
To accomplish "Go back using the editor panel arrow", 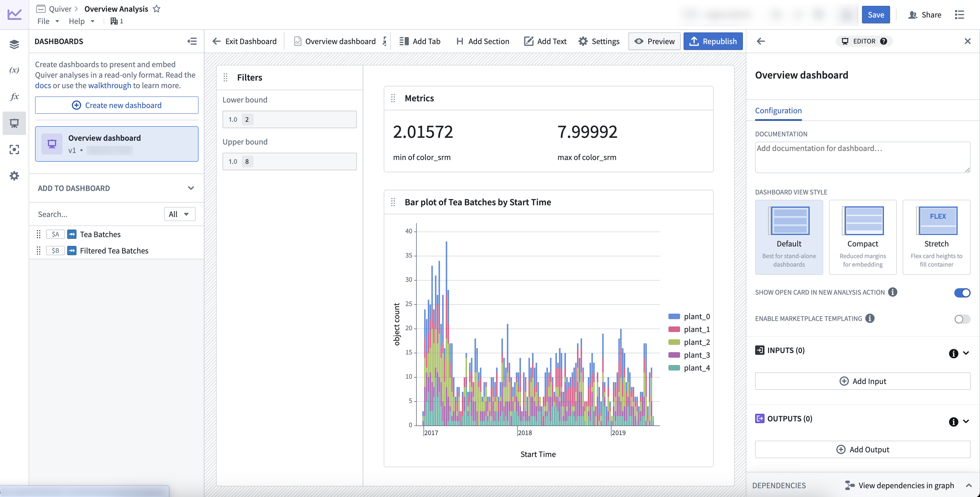I will [760, 41].
